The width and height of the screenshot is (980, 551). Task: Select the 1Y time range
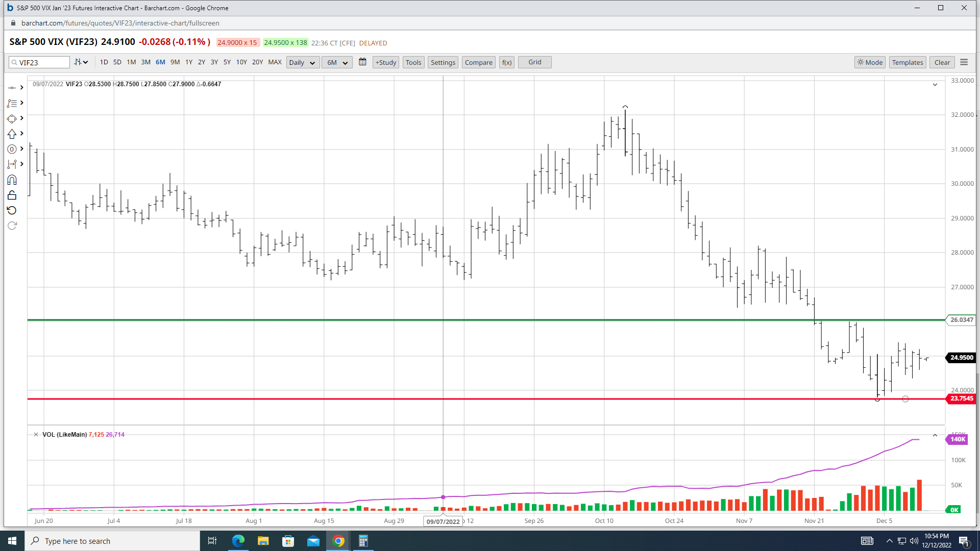(189, 62)
